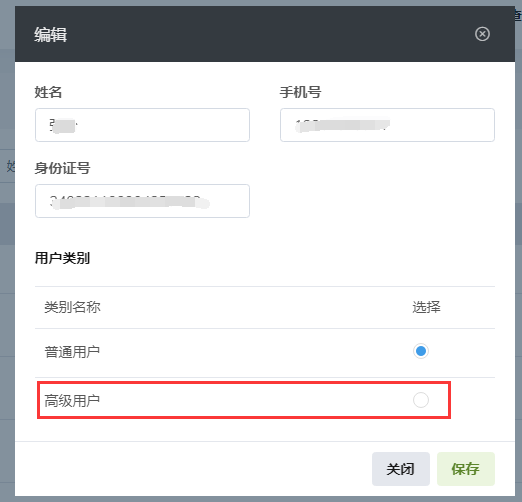Click the partly hidden text at the top-right page corner

pyautogui.click(x=518, y=15)
